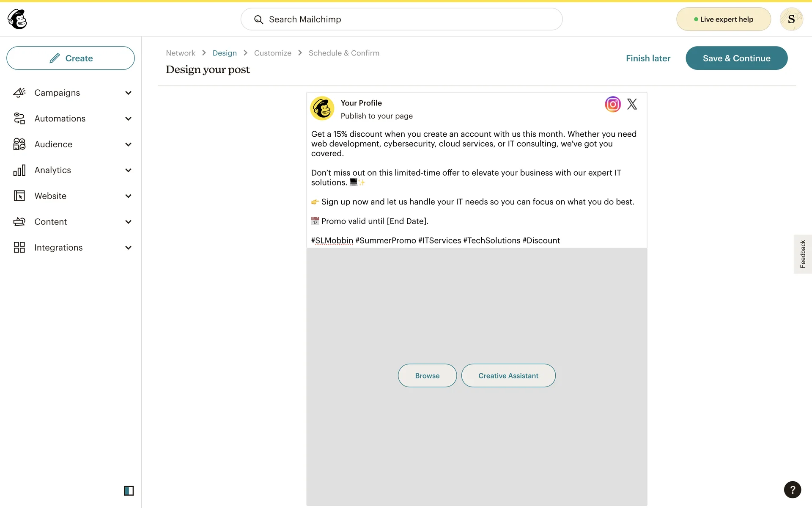Image resolution: width=812 pixels, height=508 pixels.
Task: Open the account avatar menu
Action: pos(791,19)
